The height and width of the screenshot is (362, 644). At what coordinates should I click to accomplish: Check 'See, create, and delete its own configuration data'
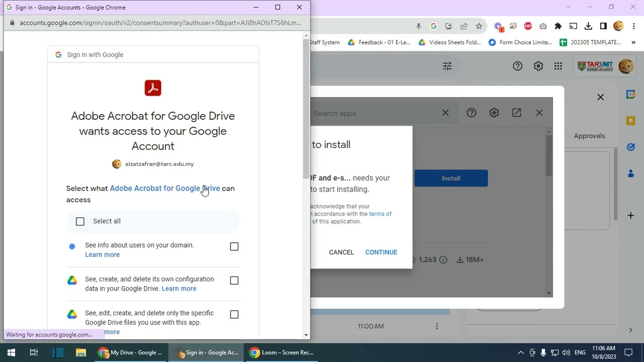234,281
